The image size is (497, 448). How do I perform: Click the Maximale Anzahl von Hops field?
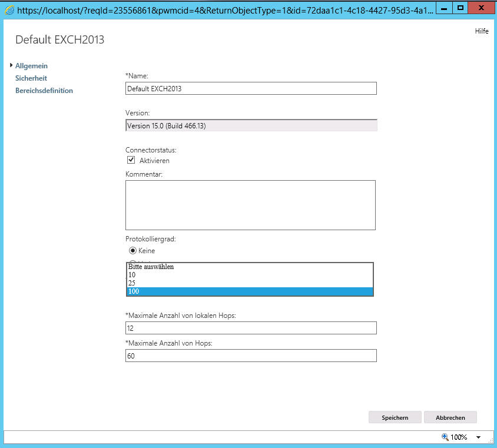click(x=251, y=356)
